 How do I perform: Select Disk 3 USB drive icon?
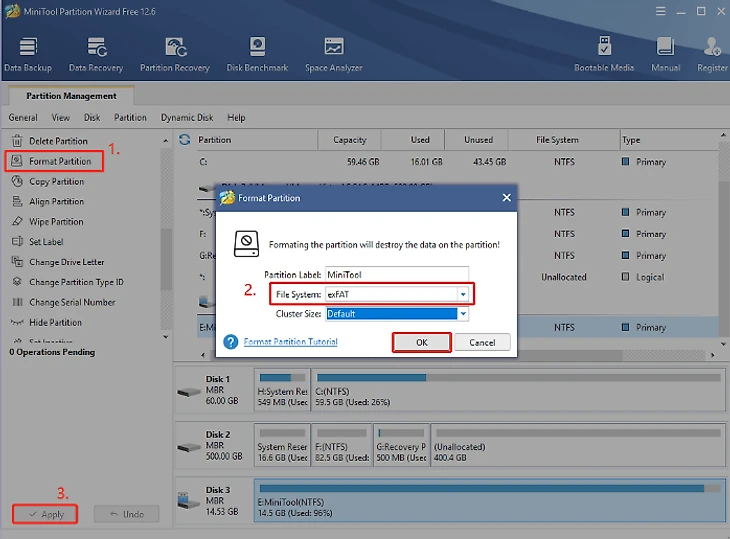(x=189, y=501)
